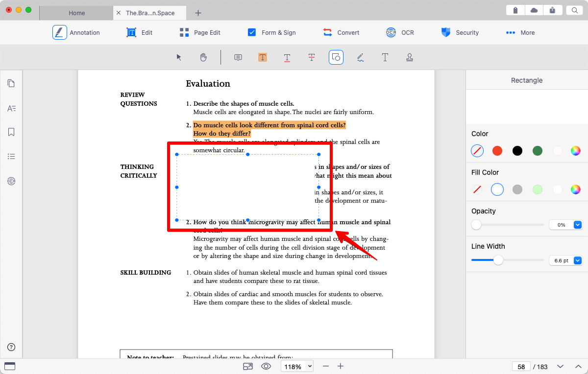Click the cloud icon in title bar
Screen dimensions: 588x374
click(534, 10)
